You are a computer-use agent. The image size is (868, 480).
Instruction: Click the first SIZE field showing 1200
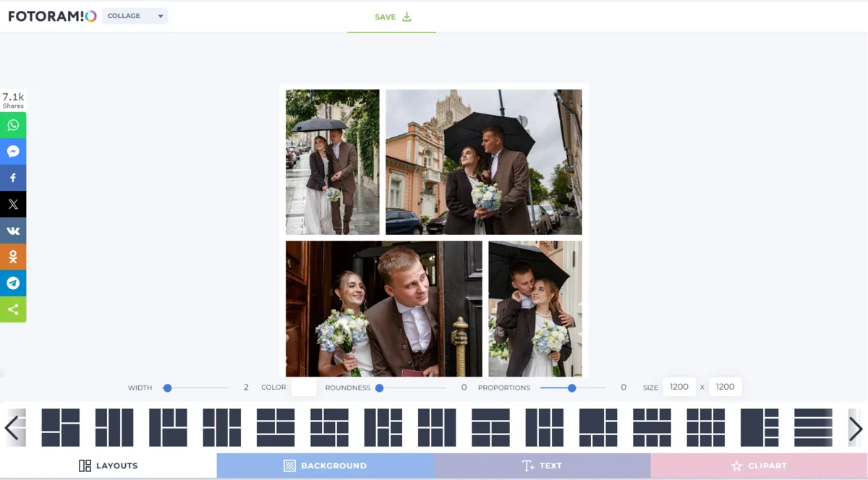tap(679, 387)
